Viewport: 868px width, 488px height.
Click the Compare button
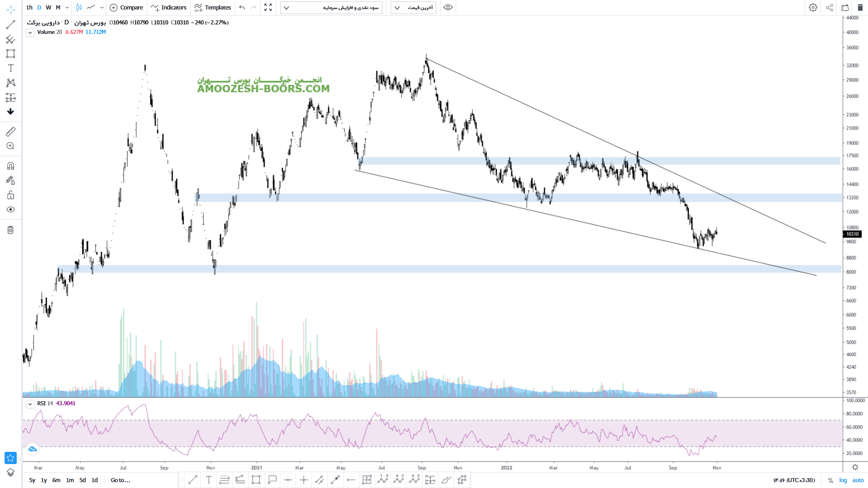coord(127,8)
